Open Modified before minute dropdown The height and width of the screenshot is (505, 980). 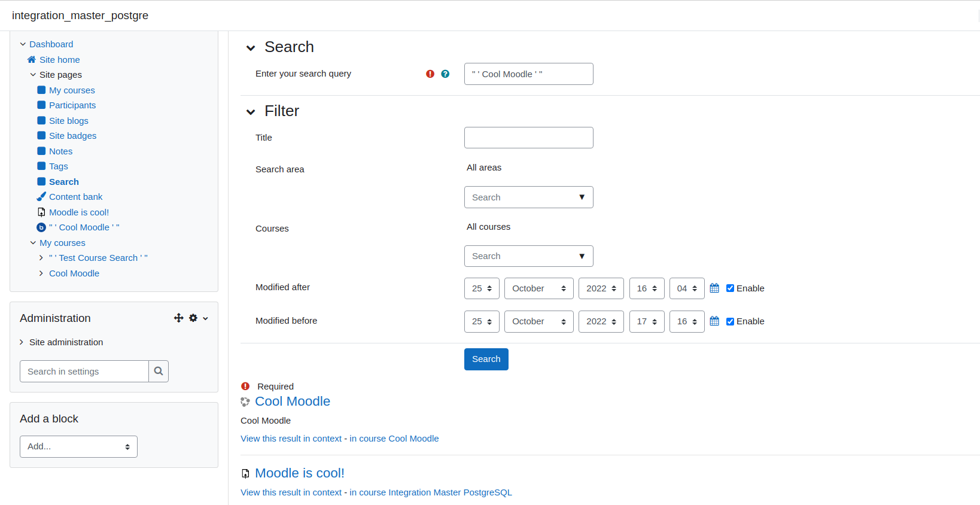[x=687, y=321]
